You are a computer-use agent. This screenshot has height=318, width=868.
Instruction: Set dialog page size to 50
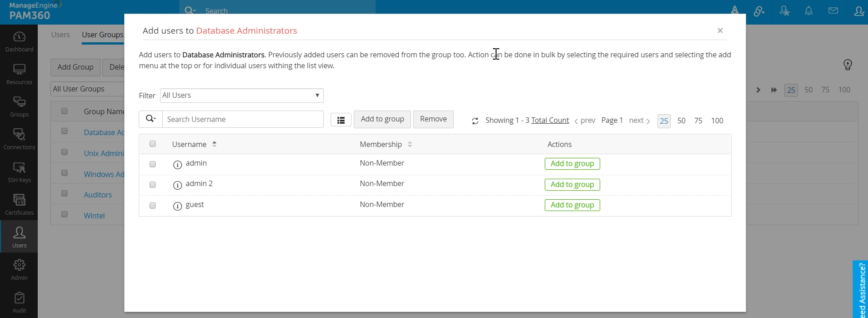tap(681, 121)
